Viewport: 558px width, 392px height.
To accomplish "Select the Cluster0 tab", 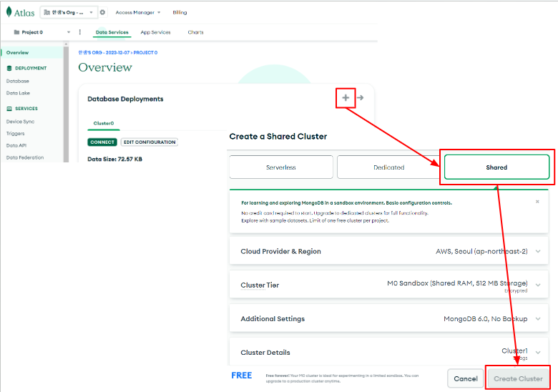I will pos(104,124).
